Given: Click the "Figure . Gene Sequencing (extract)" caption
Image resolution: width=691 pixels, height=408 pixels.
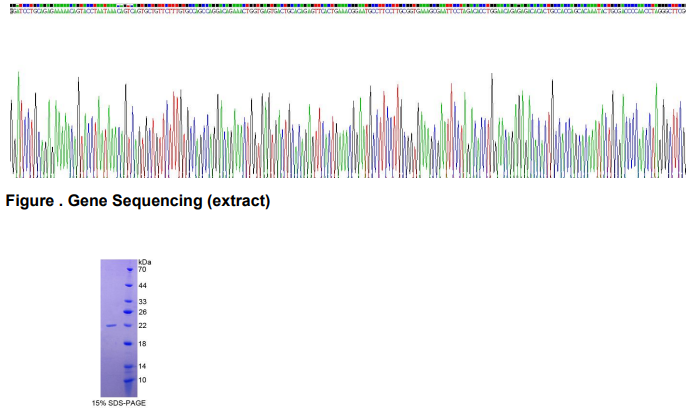Looking at the screenshot, I should (x=137, y=201).
